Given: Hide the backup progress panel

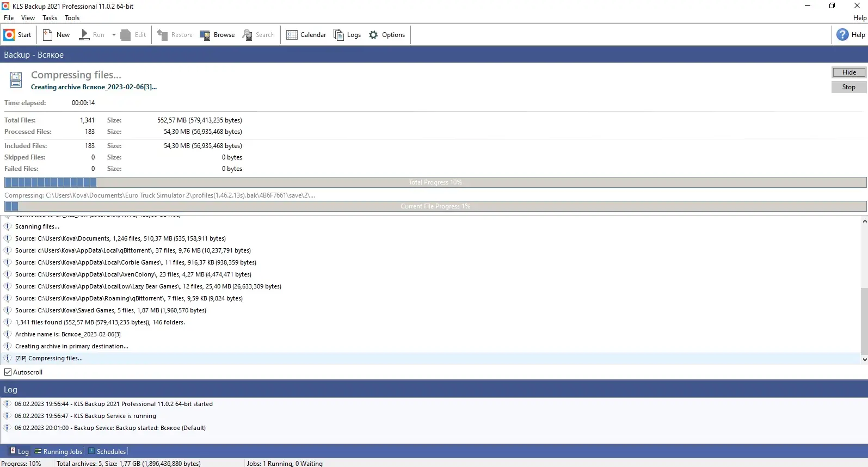Looking at the screenshot, I should coord(849,72).
